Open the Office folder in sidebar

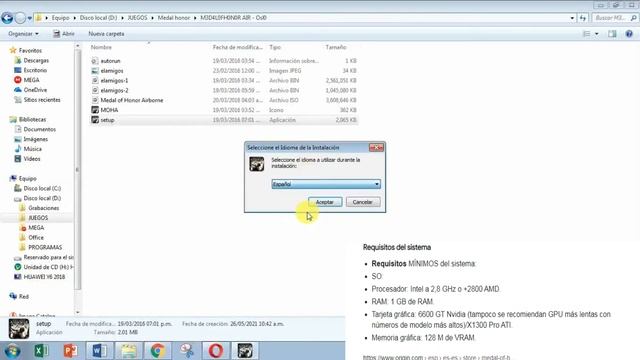36,238
